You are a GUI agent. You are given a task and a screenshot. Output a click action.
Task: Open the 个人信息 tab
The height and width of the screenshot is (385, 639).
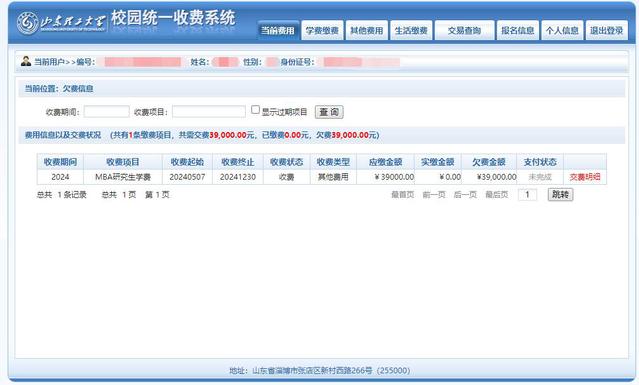click(x=562, y=31)
